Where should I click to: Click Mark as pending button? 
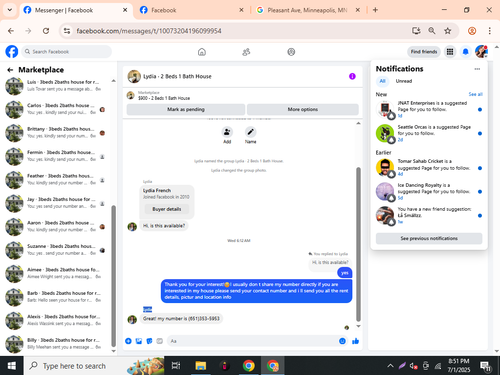(186, 109)
